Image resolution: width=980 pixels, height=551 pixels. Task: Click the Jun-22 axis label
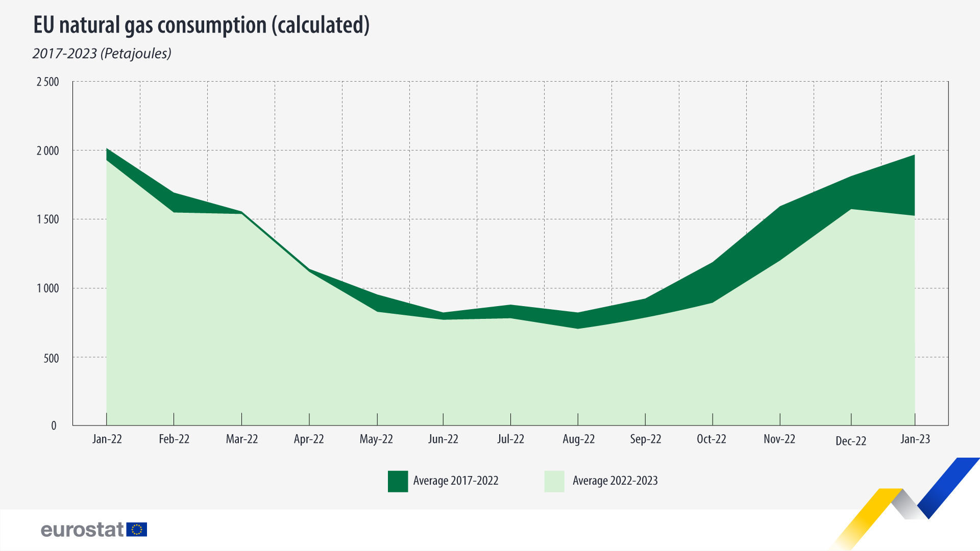click(443, 439)
